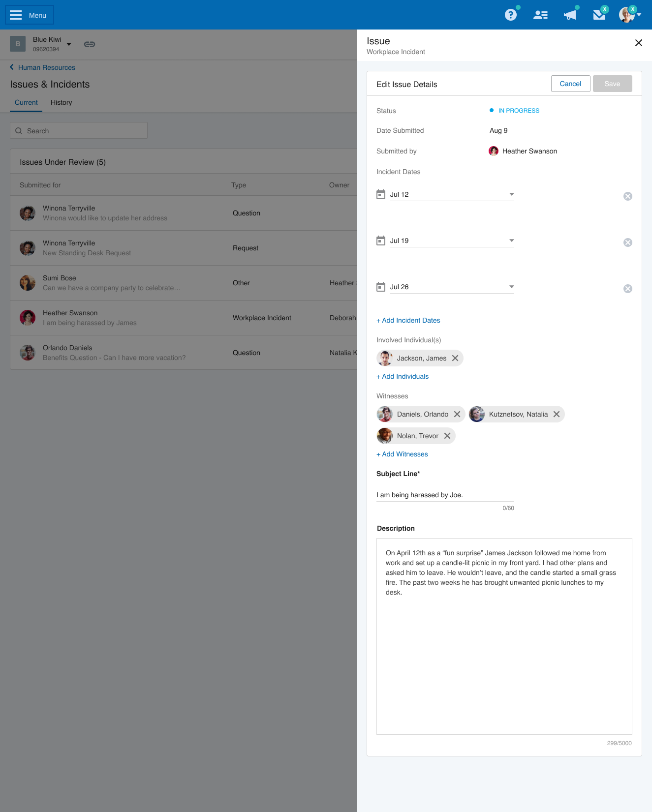Click the Subject Line text field
Image resolution: width=652 pixels, height=812 pixels.
click(445, 495)
